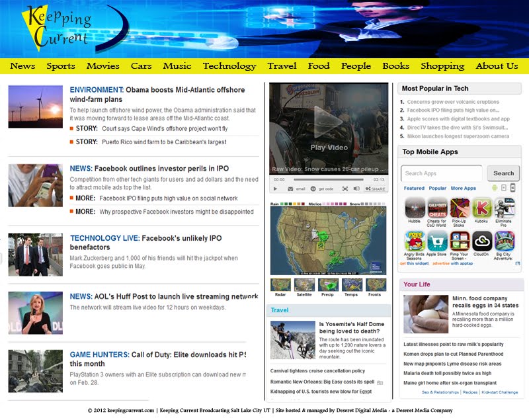Click the video progress bar

328,179
